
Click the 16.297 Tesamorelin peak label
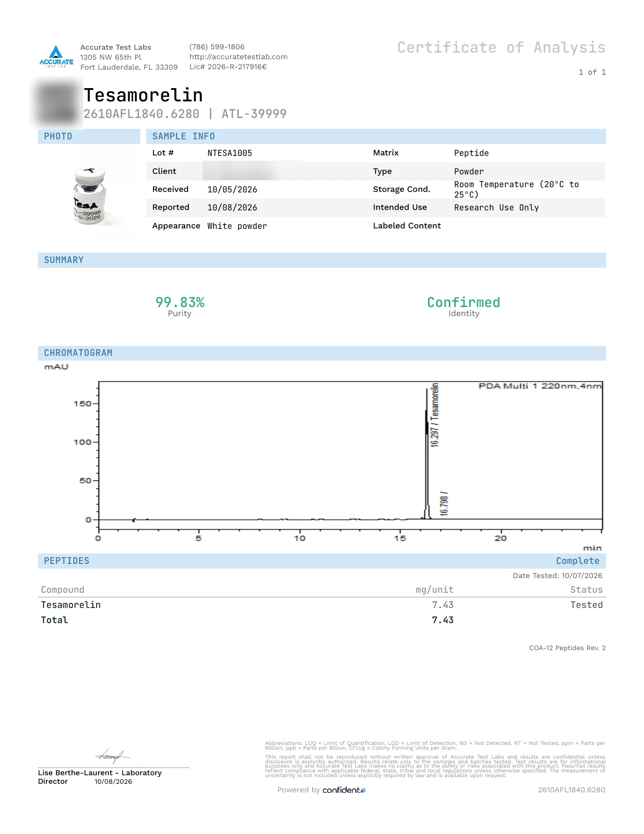click(435, 415)
